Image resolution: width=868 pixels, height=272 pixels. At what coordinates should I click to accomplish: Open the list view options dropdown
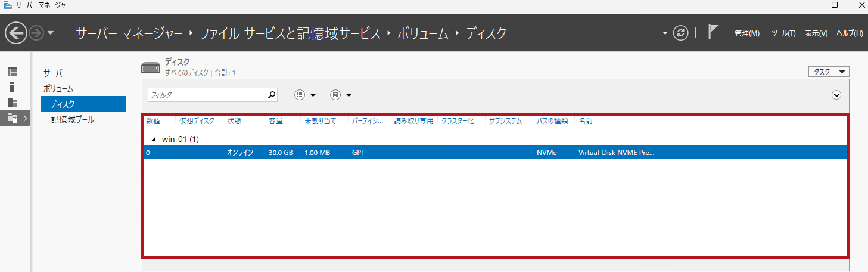point(306,95)
